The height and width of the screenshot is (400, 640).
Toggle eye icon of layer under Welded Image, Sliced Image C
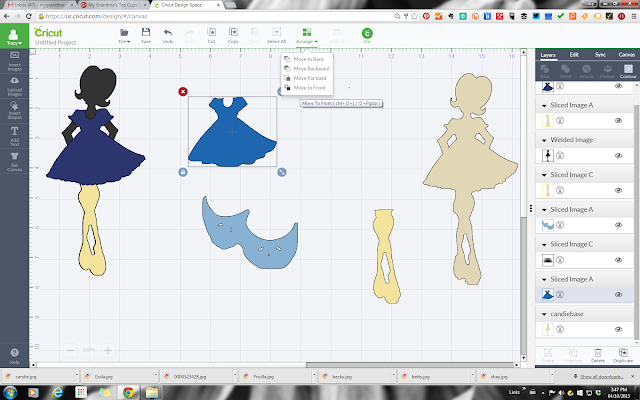[x=618, y=190]
